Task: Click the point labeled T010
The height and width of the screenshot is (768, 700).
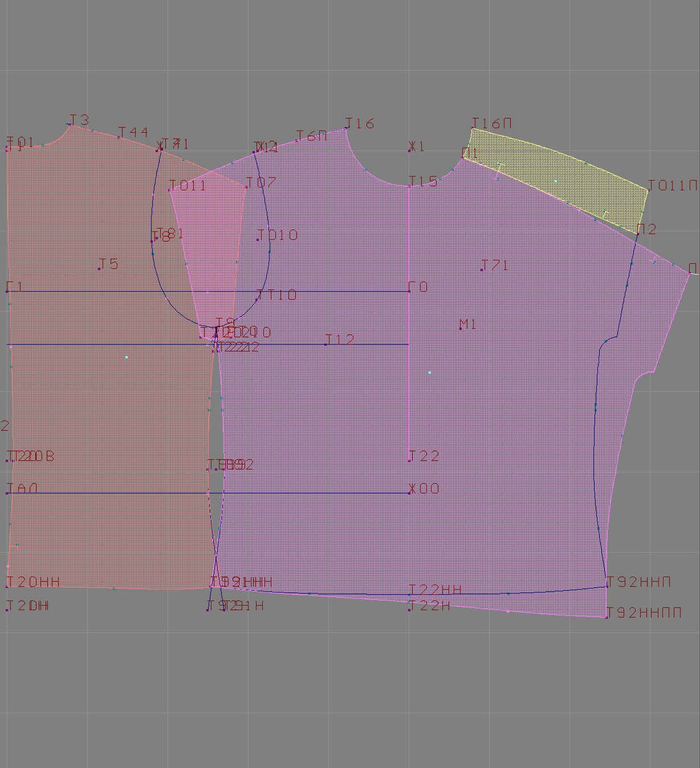Action: pyautogui.click(x=258, y=239)
